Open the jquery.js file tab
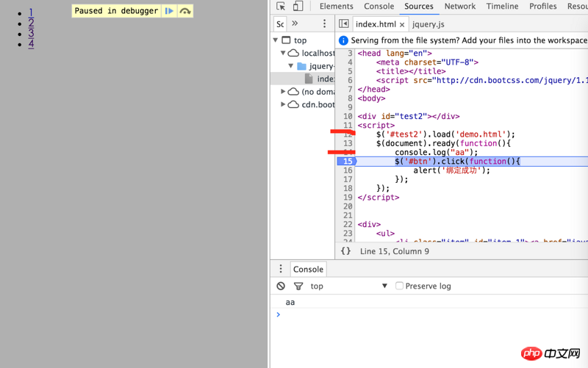Screen dimensions: 588x368 [428, 24]
